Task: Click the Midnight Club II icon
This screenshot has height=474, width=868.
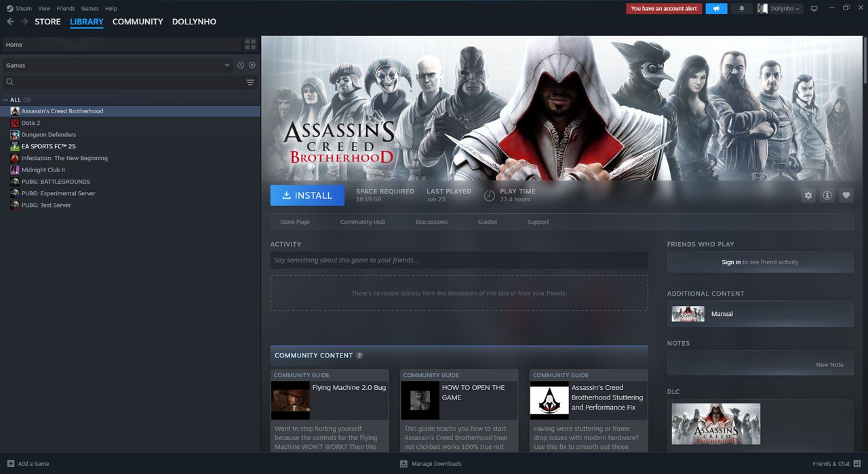Action: [15, 170]
